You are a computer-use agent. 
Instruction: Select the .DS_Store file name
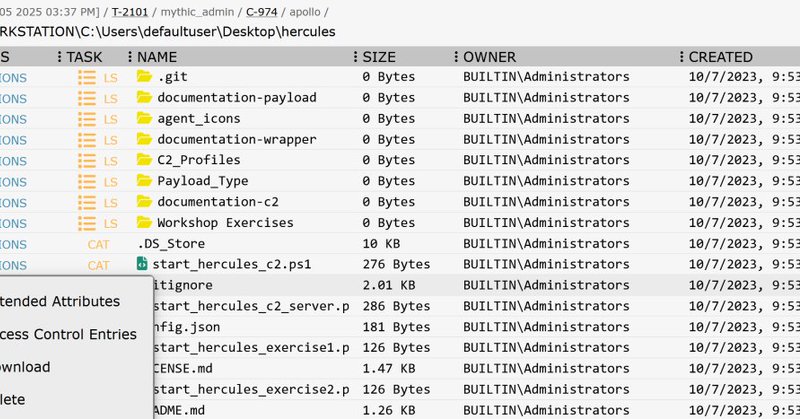point(171,244)
